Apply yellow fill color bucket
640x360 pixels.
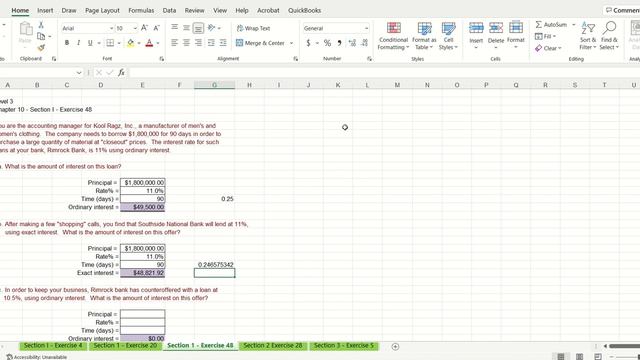pos(131,43)
